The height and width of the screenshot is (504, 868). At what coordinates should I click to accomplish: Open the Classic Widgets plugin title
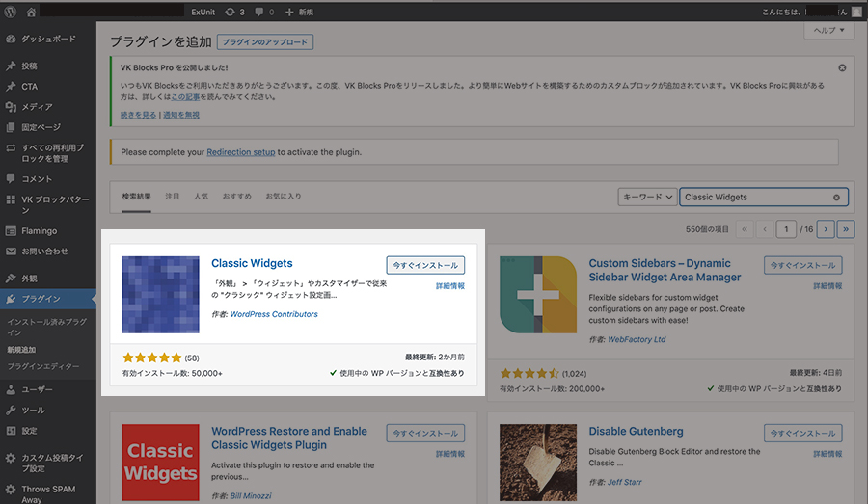pos(252,263)
